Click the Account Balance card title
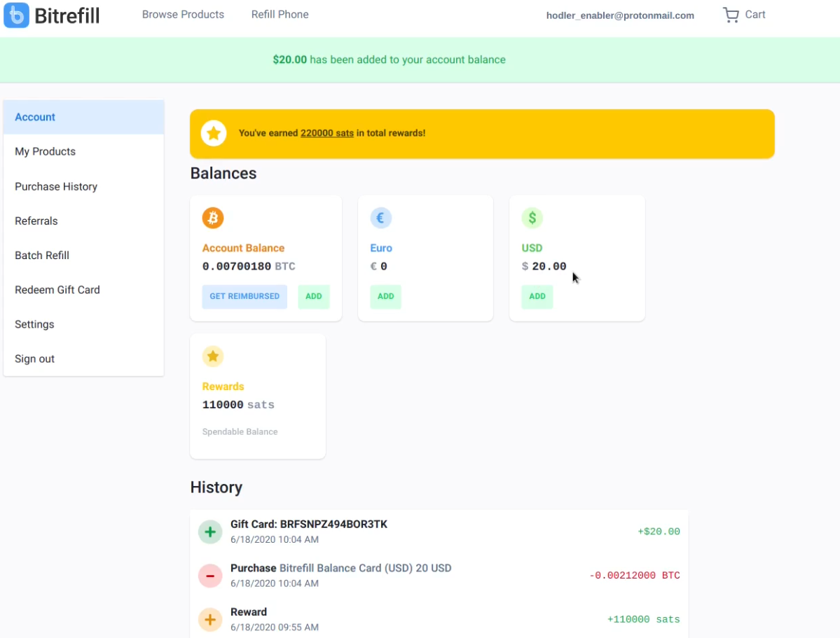840x638 pixels. point(243,248)
